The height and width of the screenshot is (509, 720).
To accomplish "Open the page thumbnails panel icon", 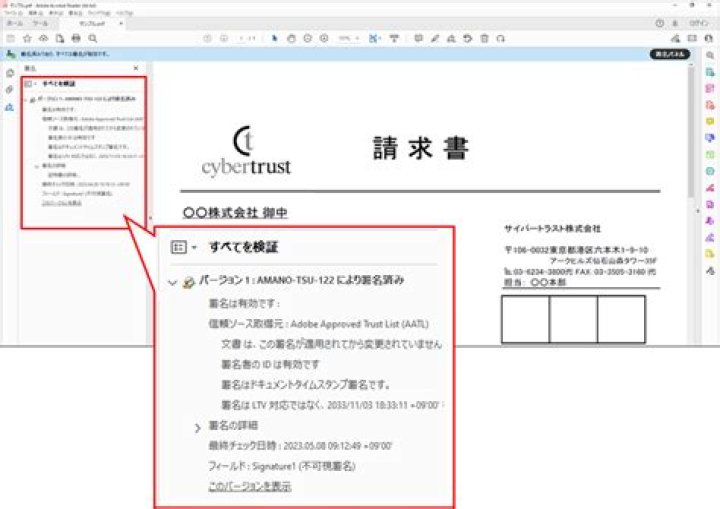I will (10, 73).
